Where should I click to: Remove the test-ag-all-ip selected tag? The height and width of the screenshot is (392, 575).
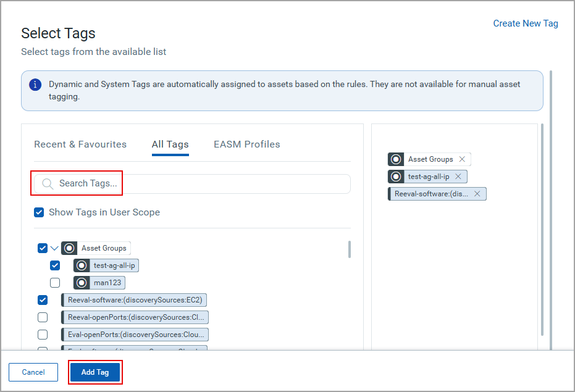458,176
